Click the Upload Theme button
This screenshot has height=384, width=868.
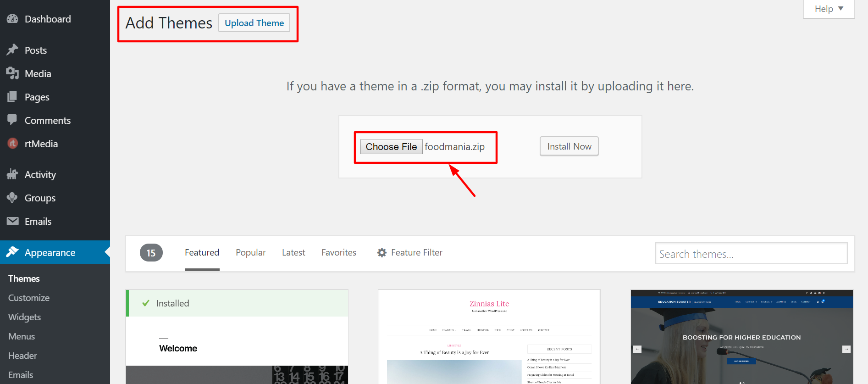pyautogui.click(x=254, y=23)
